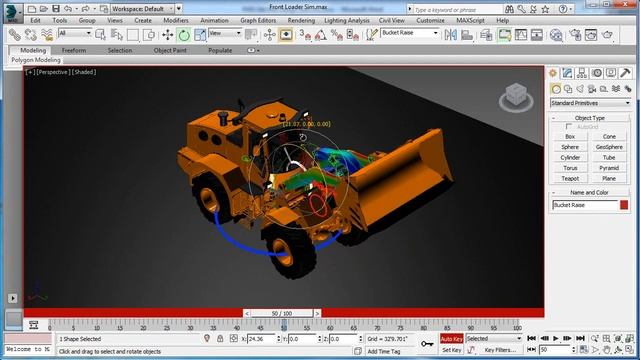Click Render Production teapot icon
This screenshot has width=640, height=360.
[x=607, y=35]
